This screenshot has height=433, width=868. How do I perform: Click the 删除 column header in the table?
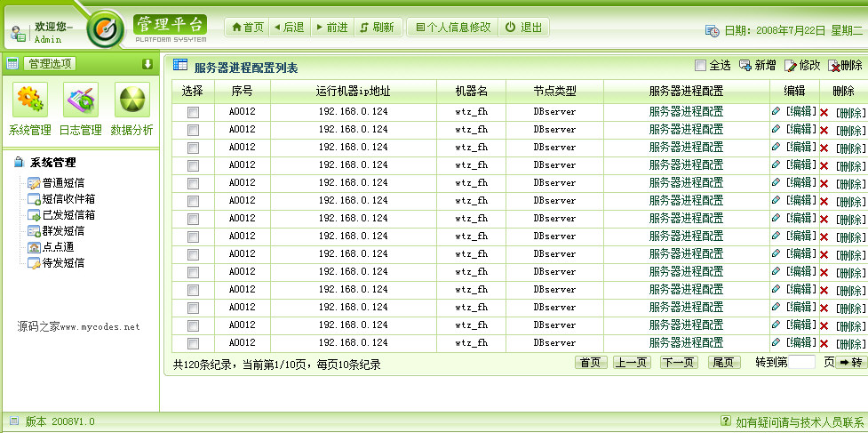coord(844,92)
